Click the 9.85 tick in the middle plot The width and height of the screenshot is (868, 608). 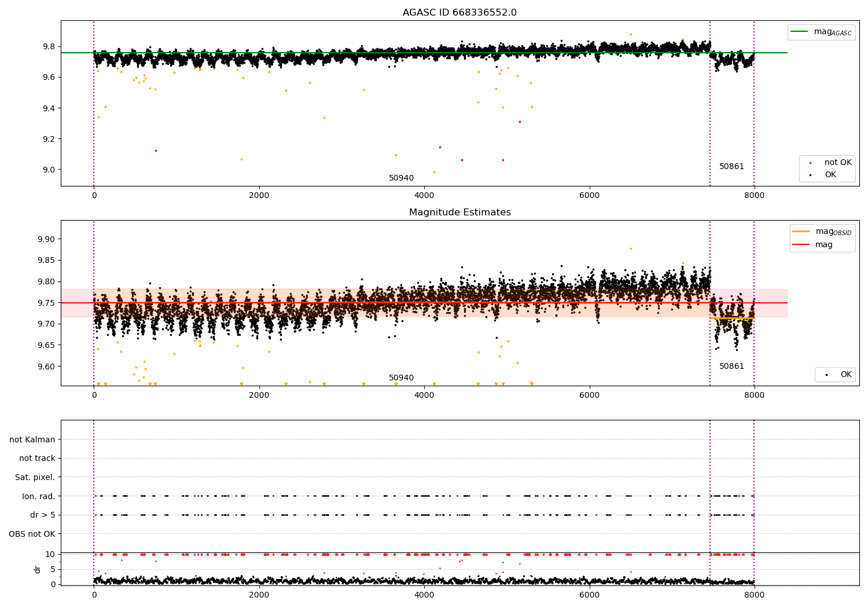coord(45,260)
